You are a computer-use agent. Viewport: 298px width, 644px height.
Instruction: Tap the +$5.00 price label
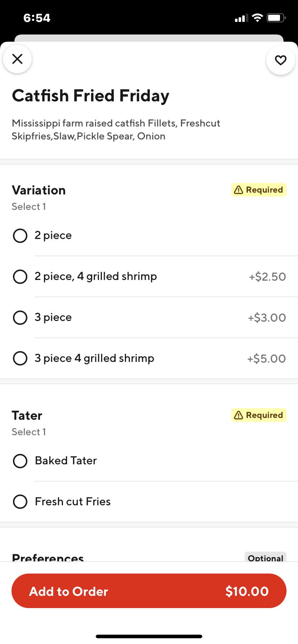[266, 358]
